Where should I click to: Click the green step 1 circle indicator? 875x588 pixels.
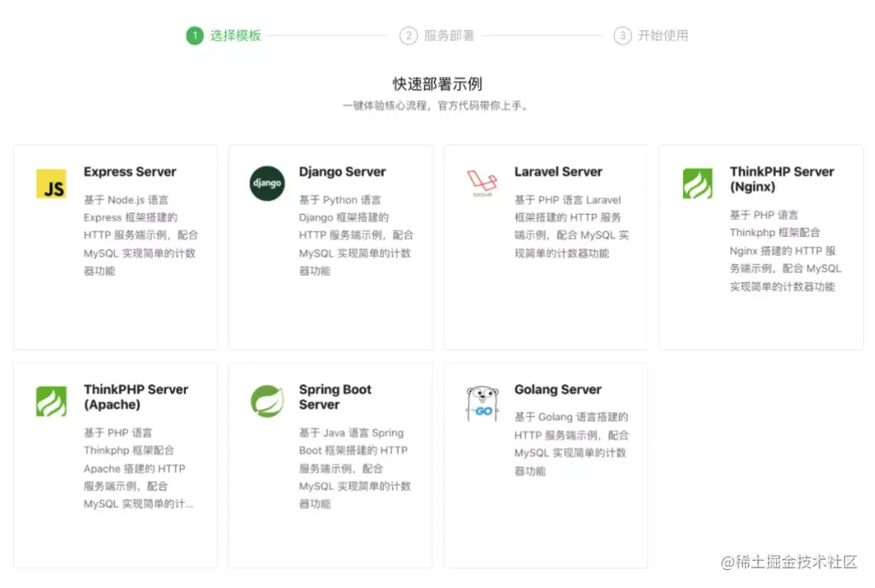(x=194, y=36)
